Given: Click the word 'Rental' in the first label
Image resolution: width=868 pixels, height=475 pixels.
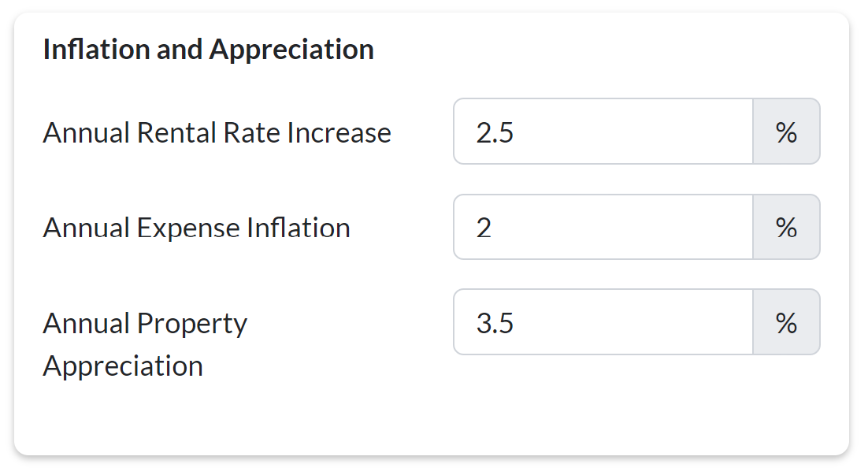Looking at the screenshot, I should coord(176,132).
